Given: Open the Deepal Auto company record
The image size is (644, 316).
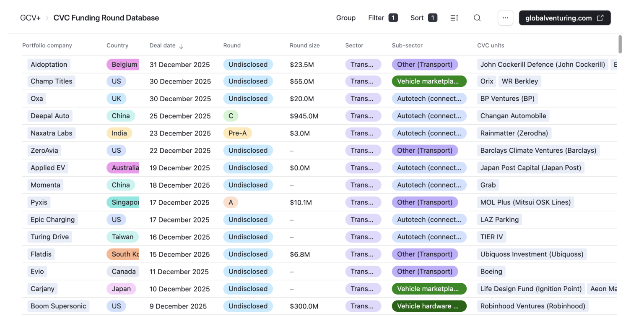Looking at the screenshot, I should click(50, 116).
